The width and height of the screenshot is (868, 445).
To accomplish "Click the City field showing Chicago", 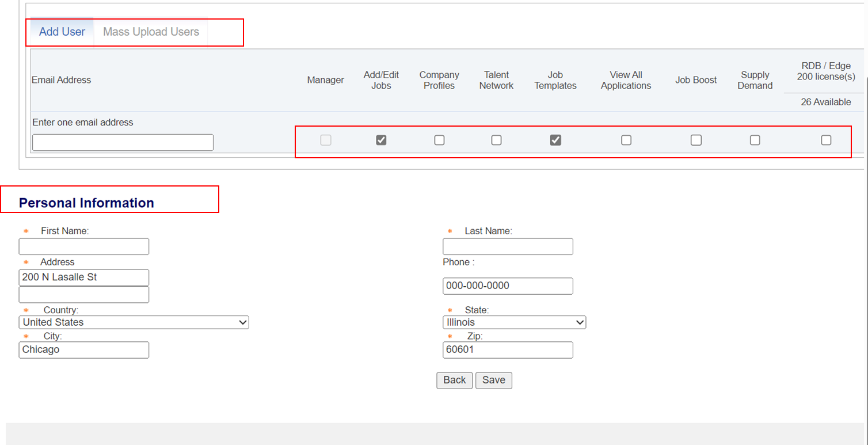I will click(x=83, y=350).
